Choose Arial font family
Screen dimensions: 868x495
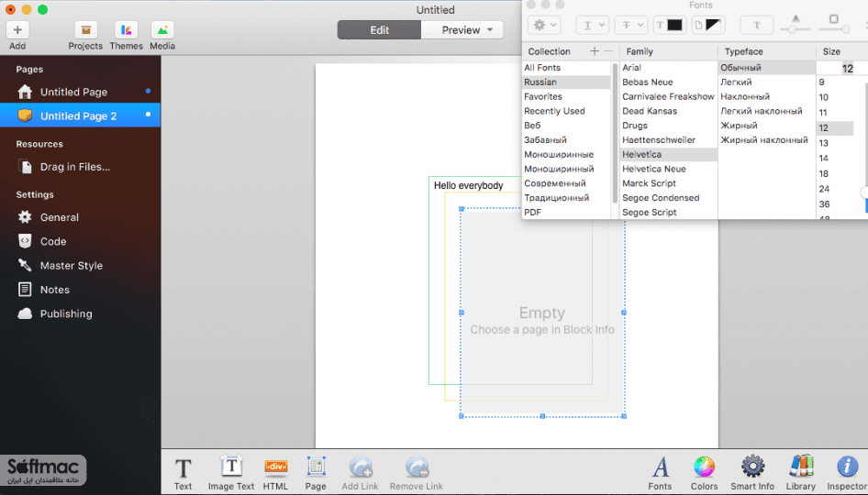coord(631,68)
